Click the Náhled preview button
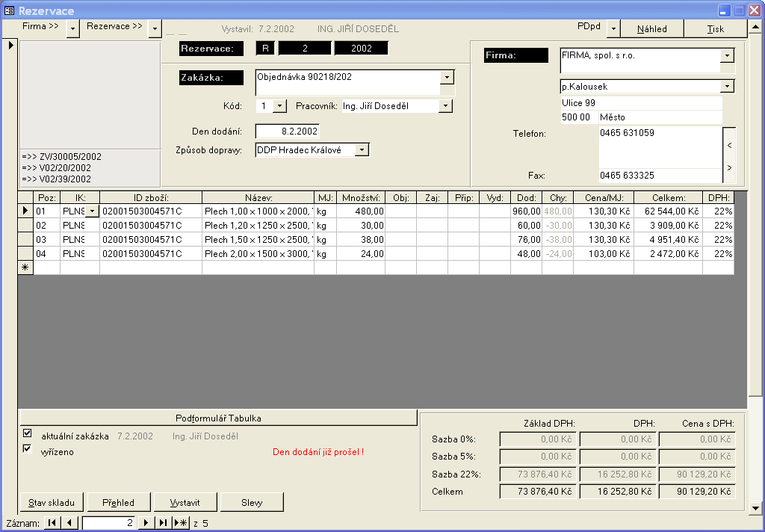Viewport: 765px width, 532px height. pyautogui.click(x=651, y=28)
